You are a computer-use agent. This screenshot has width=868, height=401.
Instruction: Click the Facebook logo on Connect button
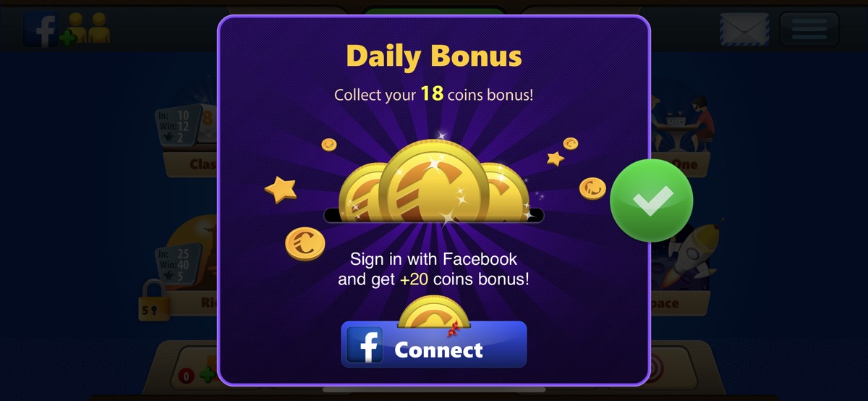(365, 345)
